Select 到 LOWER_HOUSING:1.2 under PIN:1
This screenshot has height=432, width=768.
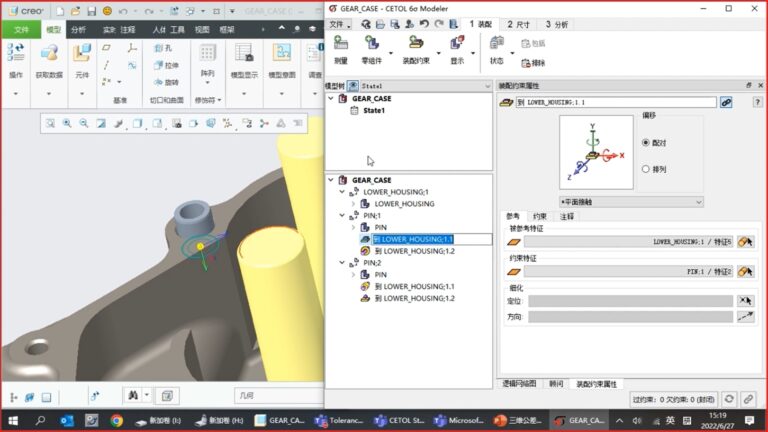414,251
